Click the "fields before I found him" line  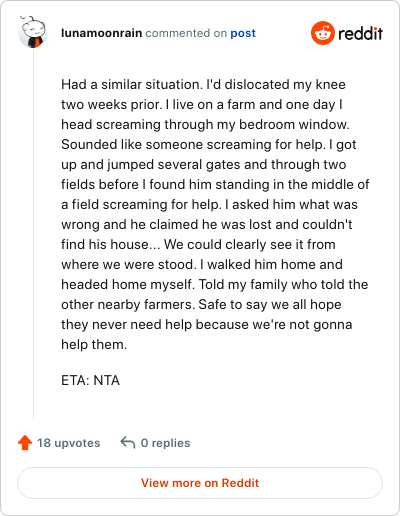[215, 184]
